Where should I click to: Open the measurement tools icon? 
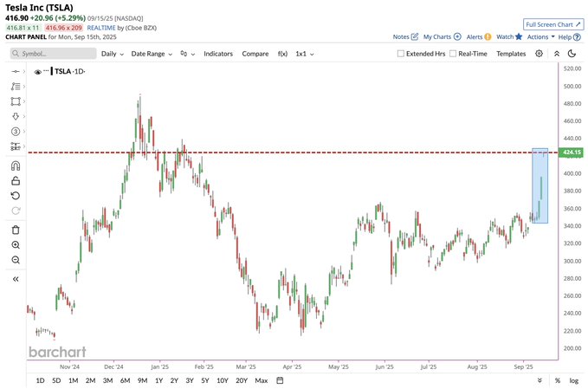[x=16, y=146]
